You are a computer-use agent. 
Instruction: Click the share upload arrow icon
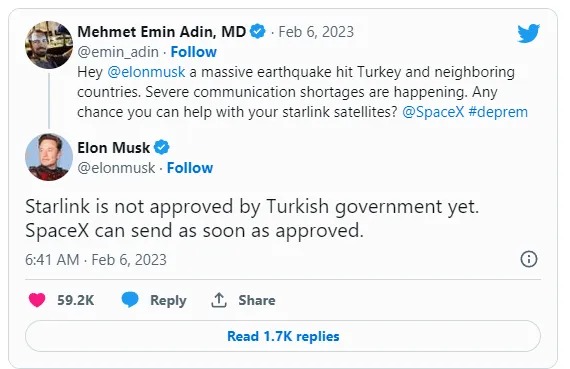[x=219, y=300]
